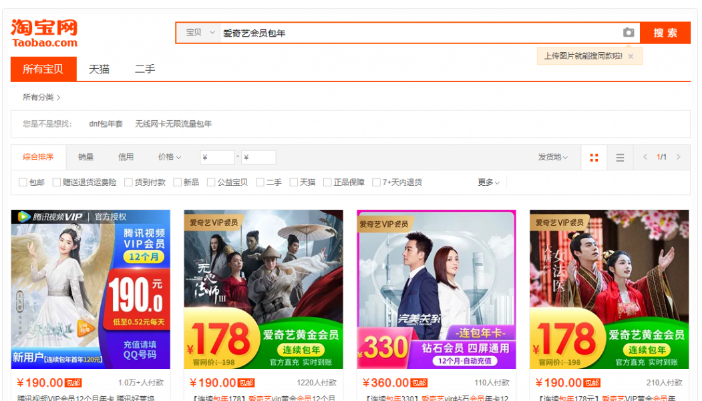Viewport: 702px width, 401px height.
Task: Click 1.0万+人付款 text
Action: tap(141, 383)
